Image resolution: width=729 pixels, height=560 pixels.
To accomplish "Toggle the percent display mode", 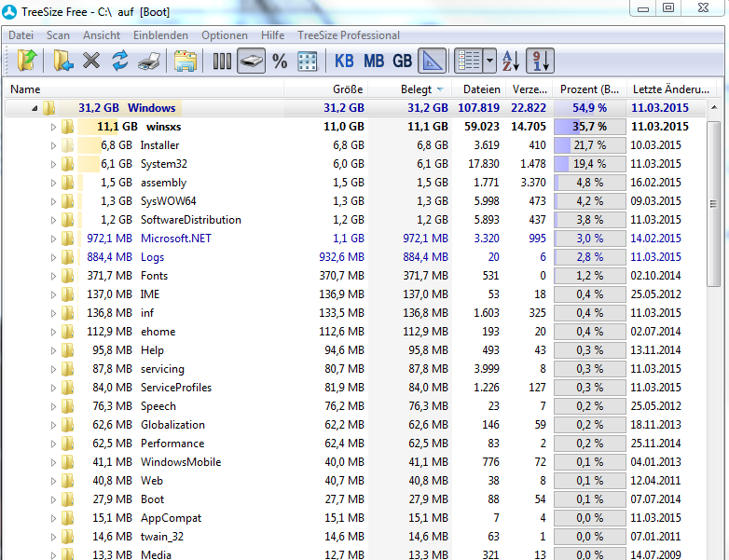I will (280, 61).
